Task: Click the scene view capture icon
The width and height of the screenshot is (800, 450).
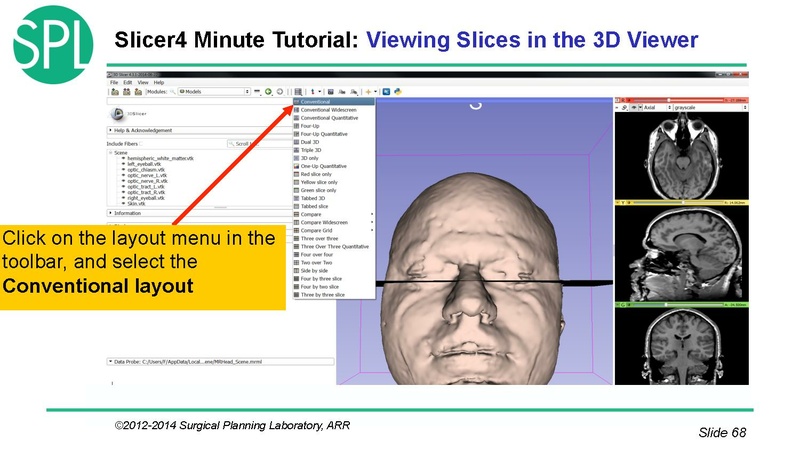Action: coord(342,92)
